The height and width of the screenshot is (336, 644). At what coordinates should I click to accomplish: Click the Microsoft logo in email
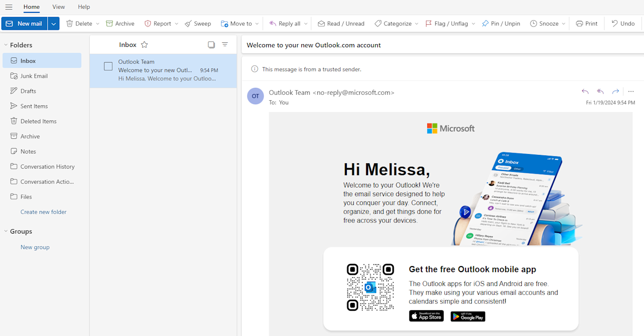point(451,129)
